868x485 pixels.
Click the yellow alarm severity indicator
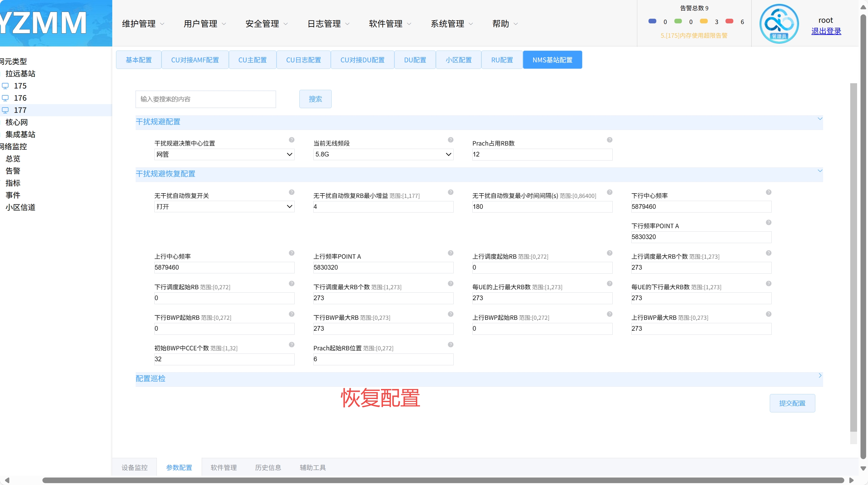point(704,21)
